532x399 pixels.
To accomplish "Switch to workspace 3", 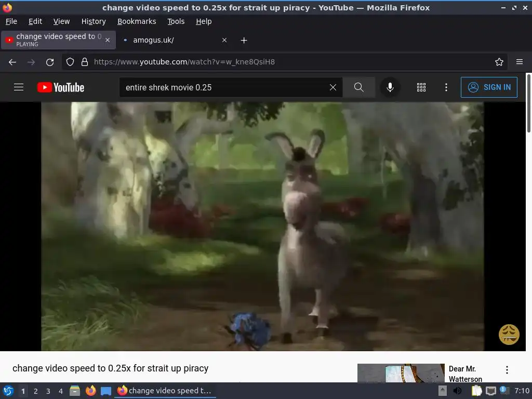I will (x=48, y=391).
